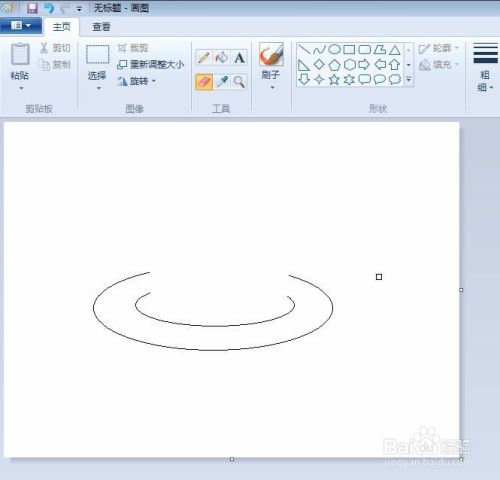Choose the Right arrow shape
The image size is (500, 480).
click(364, 65)
